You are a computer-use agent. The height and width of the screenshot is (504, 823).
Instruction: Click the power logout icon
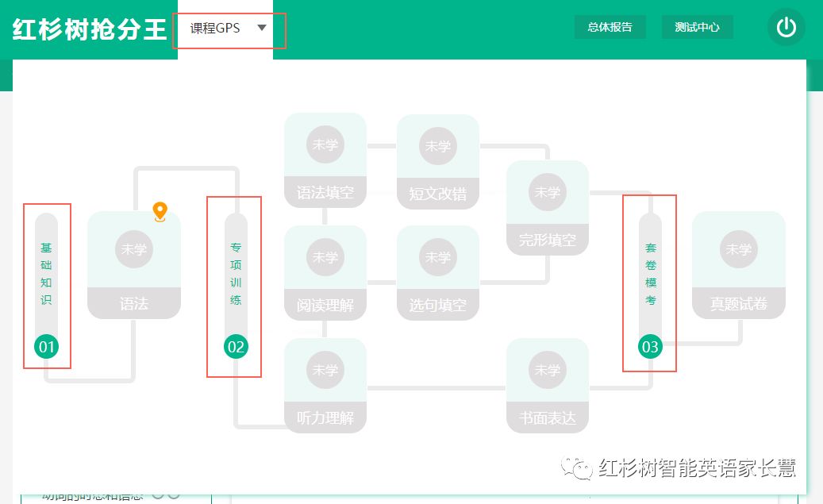(786, 27)
